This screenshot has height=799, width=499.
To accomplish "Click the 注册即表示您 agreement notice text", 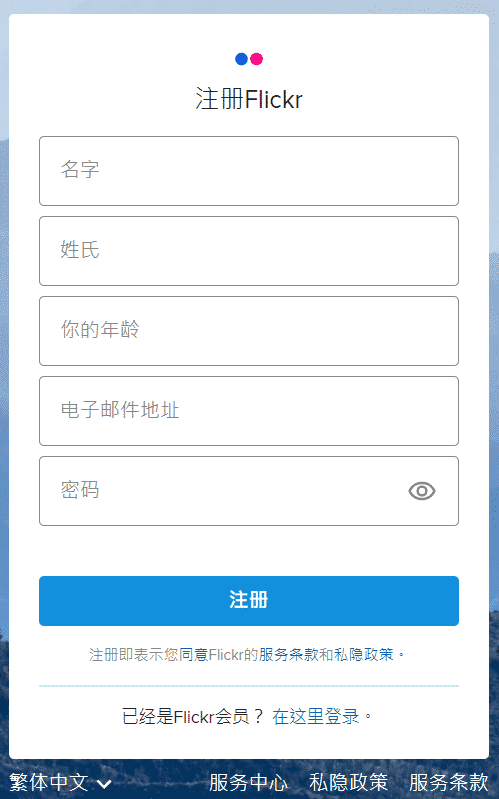I will click(134, 654).
